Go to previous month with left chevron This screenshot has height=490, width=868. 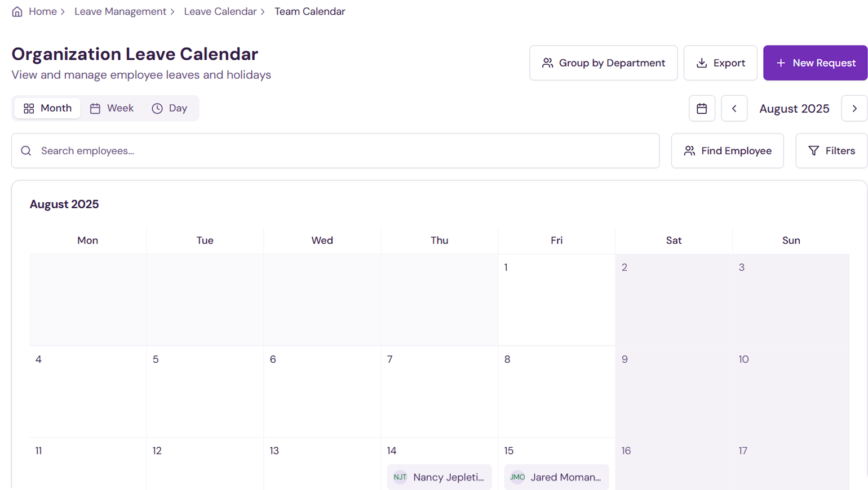(734, 109)
